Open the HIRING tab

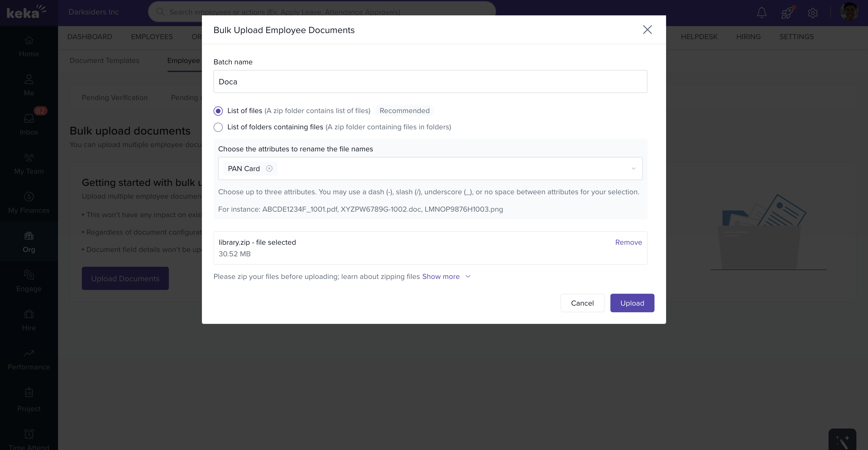748,37
